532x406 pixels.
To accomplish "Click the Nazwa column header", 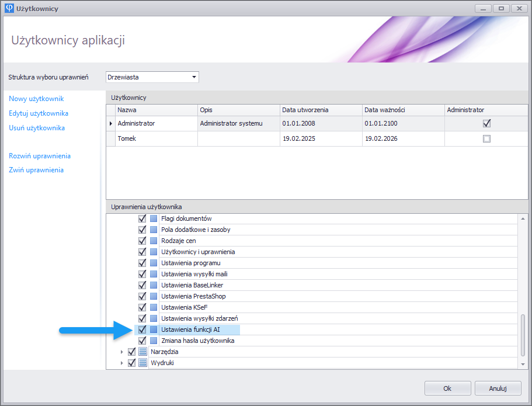I will (156, 110).
